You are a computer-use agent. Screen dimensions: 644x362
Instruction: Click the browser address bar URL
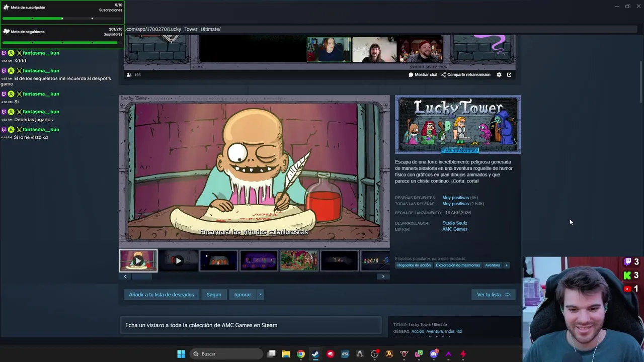tap(173, 29)
